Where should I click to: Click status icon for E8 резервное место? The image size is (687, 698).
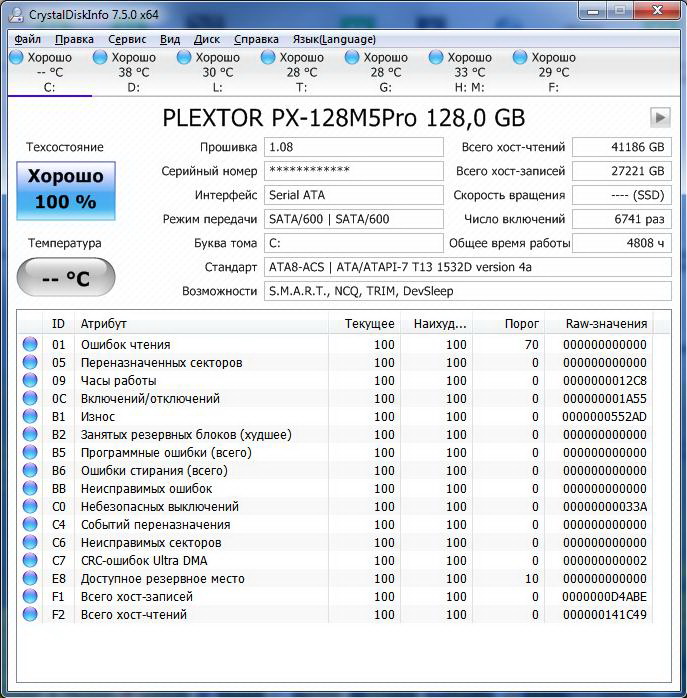[30, 578]
